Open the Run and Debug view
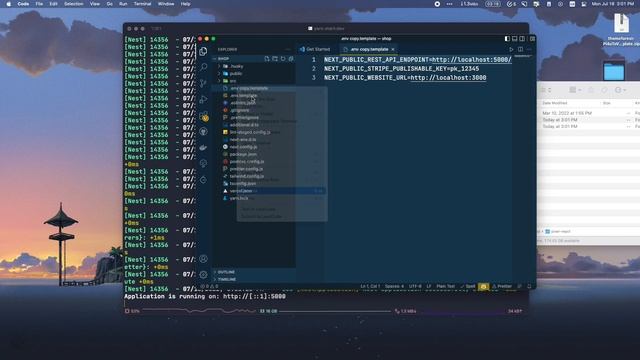 [203, 99]
